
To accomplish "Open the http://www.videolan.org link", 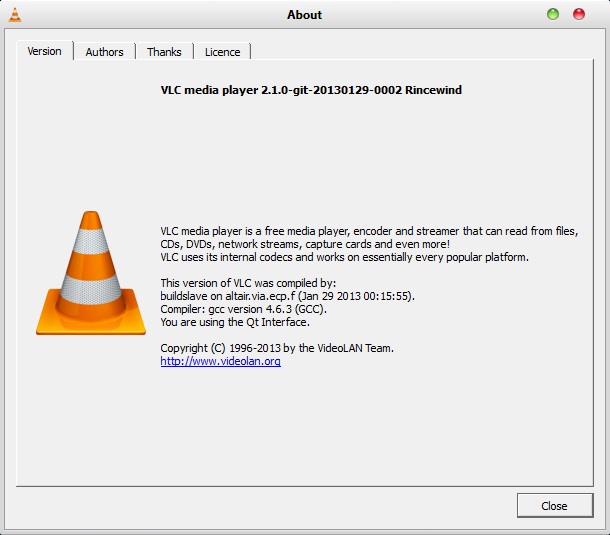I will click(220, 361).
